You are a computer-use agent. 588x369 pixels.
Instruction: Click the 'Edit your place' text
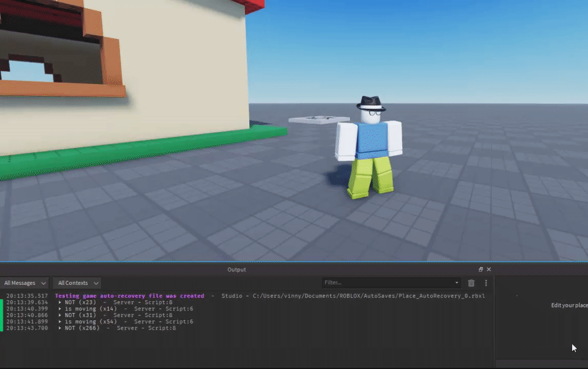569,306
